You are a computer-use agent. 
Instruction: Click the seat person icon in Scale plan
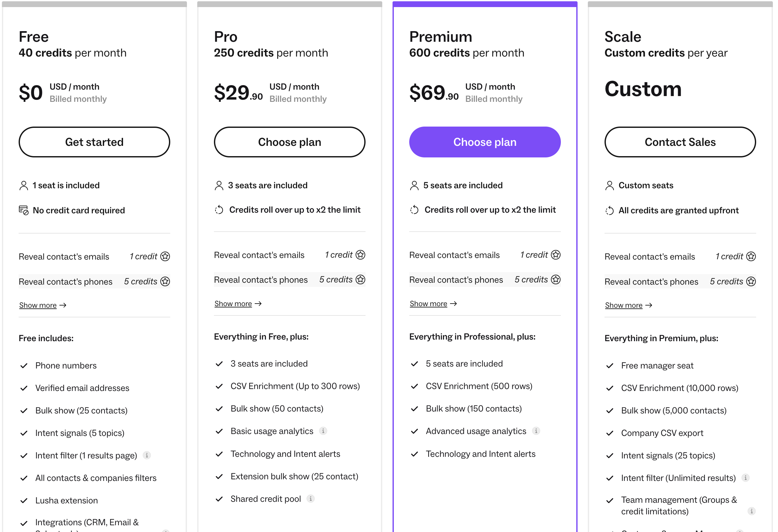pyautogui.click(x=609, y=185)
